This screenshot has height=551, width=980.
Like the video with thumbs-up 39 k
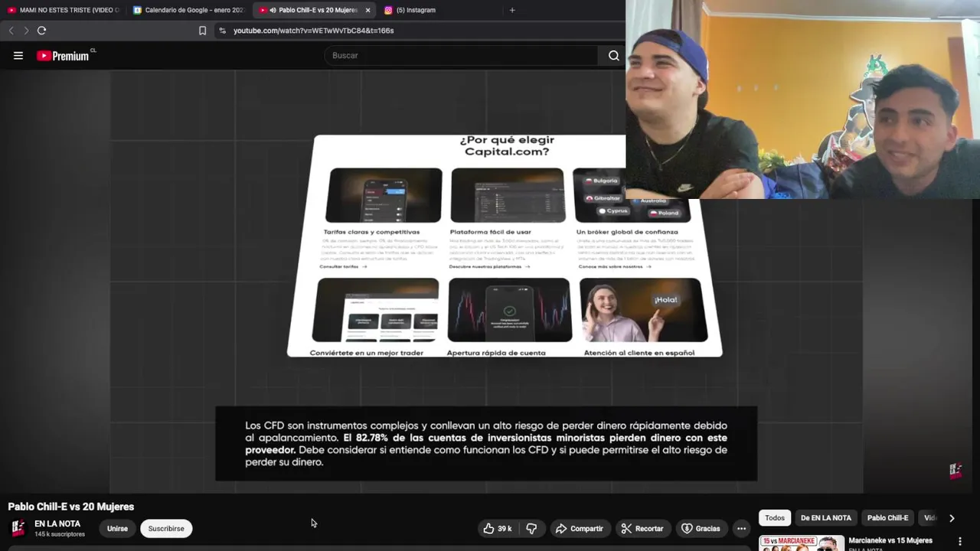(x=497, y=528)
